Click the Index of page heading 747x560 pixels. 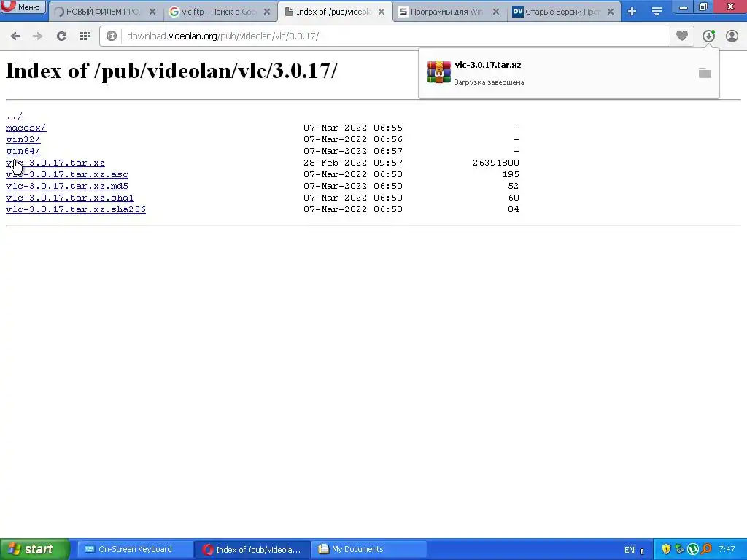tap(171, 71)
